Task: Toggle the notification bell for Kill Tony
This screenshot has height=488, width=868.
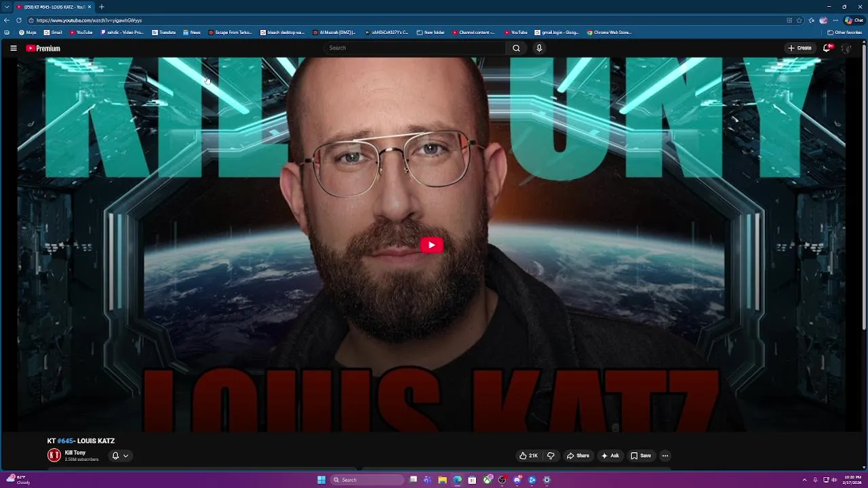Action: coord(115,455)
